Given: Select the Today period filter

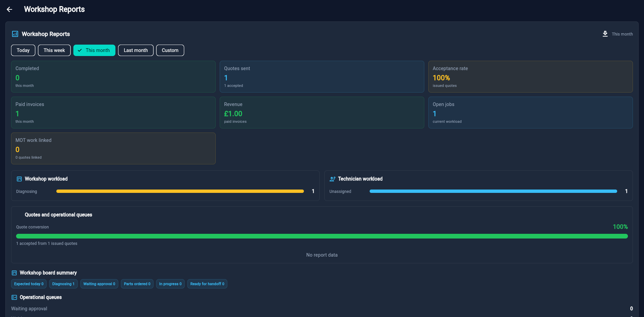Looking at the screenshot, I should [x=23, y=50].
